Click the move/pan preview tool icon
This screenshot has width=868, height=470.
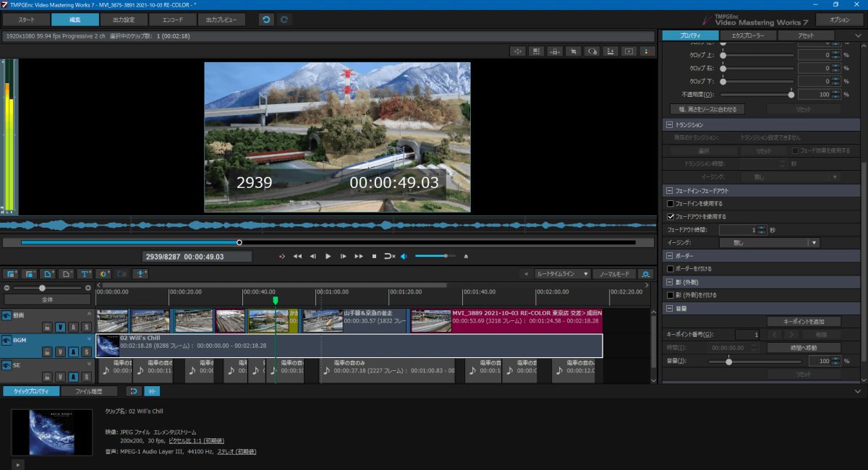(517, 51)
